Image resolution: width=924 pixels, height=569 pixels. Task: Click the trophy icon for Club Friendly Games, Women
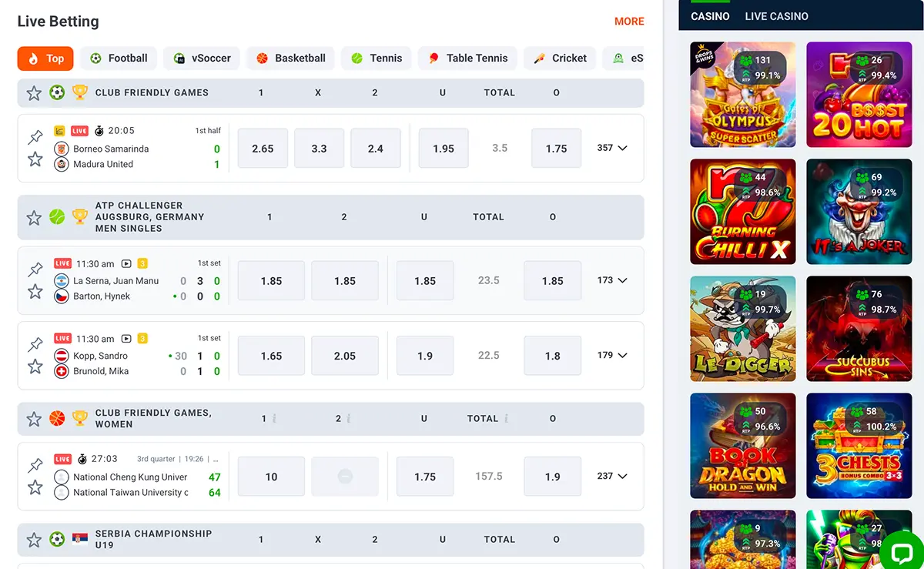[80, 418]
